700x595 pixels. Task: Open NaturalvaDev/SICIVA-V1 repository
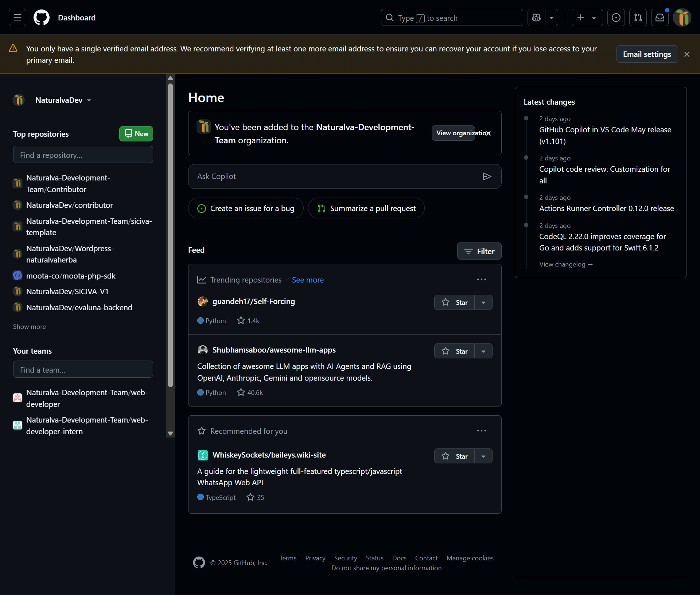pyautogui.click(x=67, y=291)
